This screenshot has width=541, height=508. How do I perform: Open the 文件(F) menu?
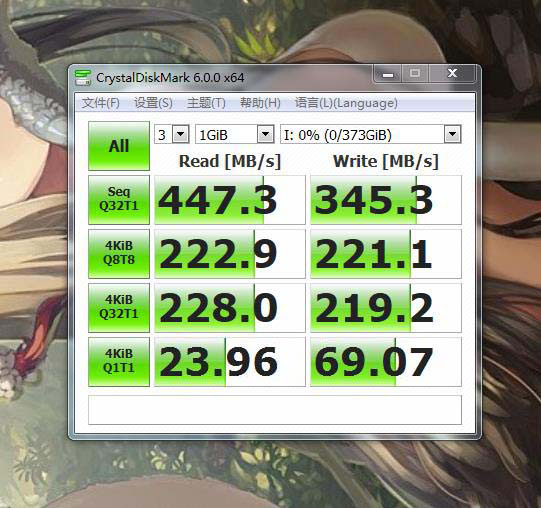[x=100, y=103]
